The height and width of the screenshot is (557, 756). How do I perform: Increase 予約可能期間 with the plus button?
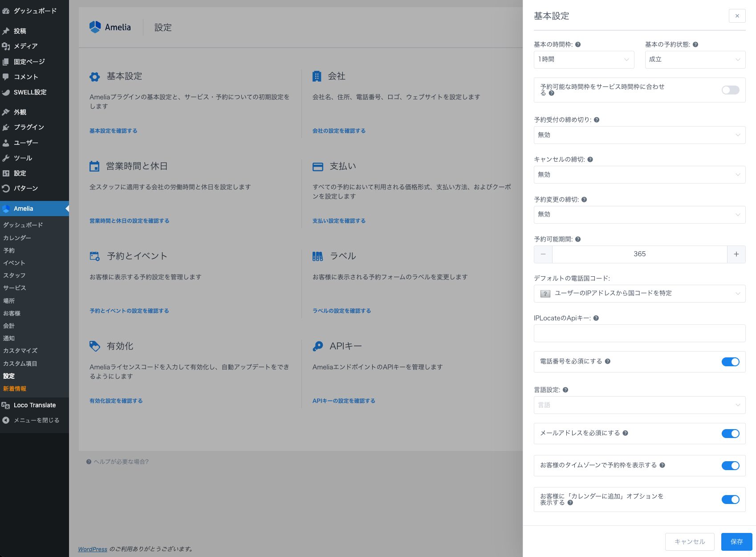click(x=736, y=254)
